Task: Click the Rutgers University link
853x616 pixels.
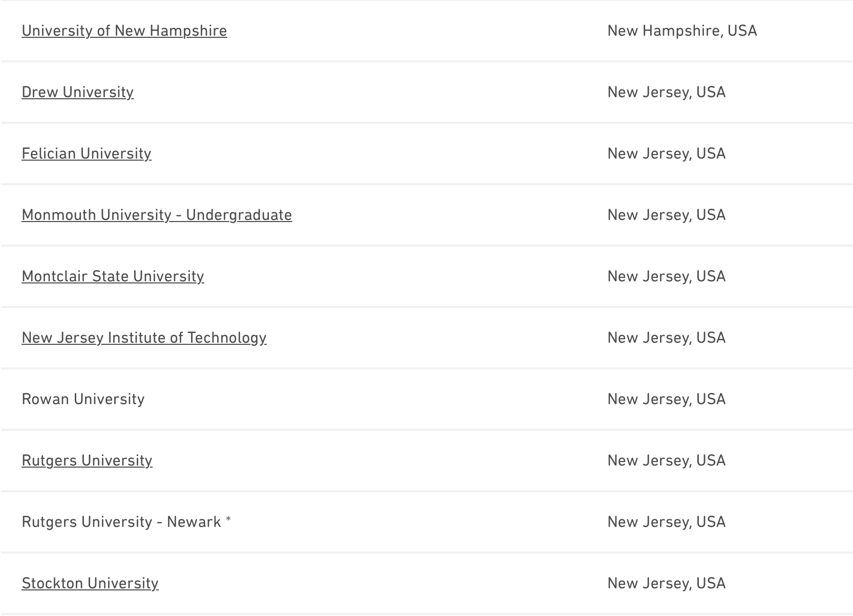Action: (87, 460)
